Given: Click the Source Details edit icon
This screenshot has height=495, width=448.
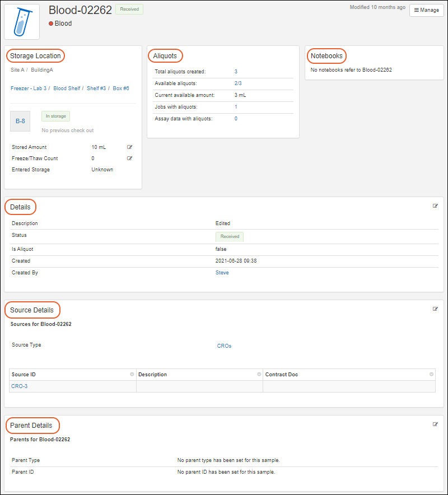Looking at the screenshot, I should click(435, 309).
